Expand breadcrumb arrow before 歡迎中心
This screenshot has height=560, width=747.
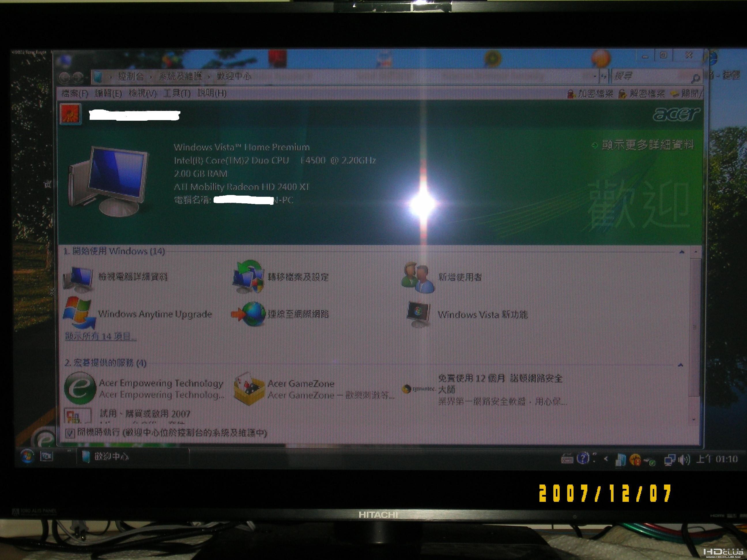(x=209, y=77)
